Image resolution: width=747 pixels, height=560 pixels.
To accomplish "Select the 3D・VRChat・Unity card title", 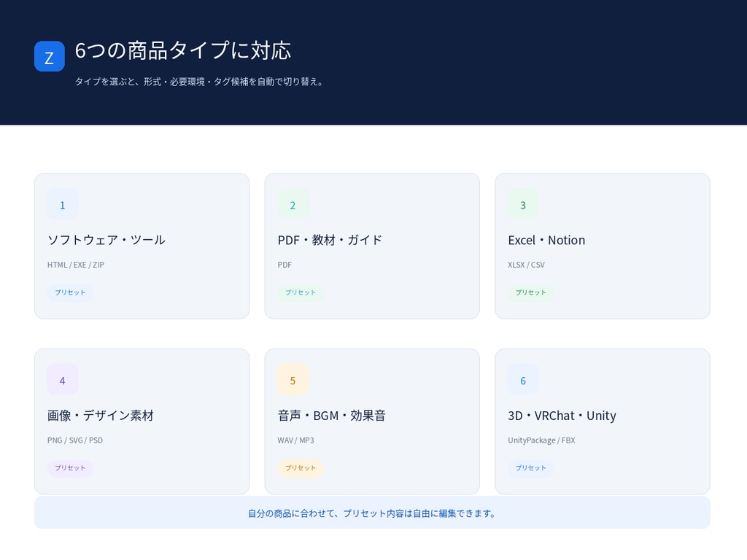I will tap(562, 415).
